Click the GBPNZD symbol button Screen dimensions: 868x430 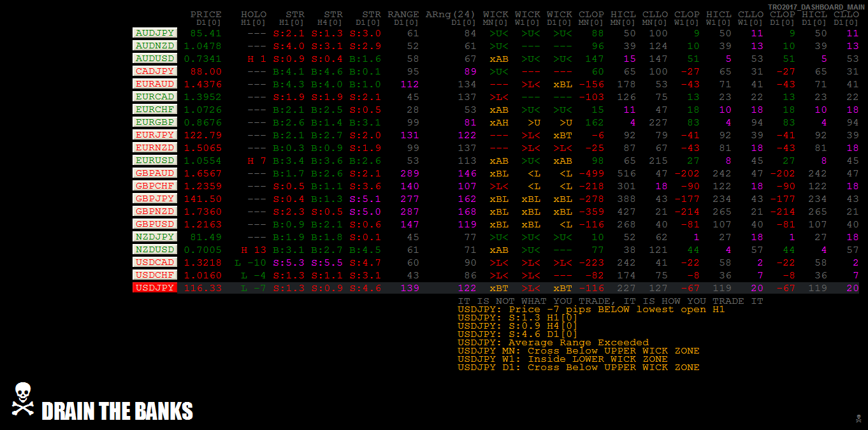click(x=155, y=211)
